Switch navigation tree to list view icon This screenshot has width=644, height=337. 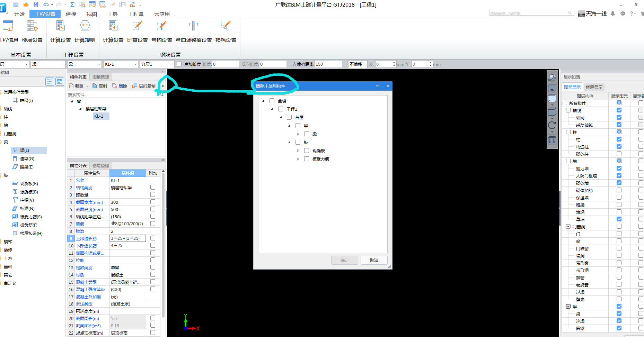[x=50, y=81]
